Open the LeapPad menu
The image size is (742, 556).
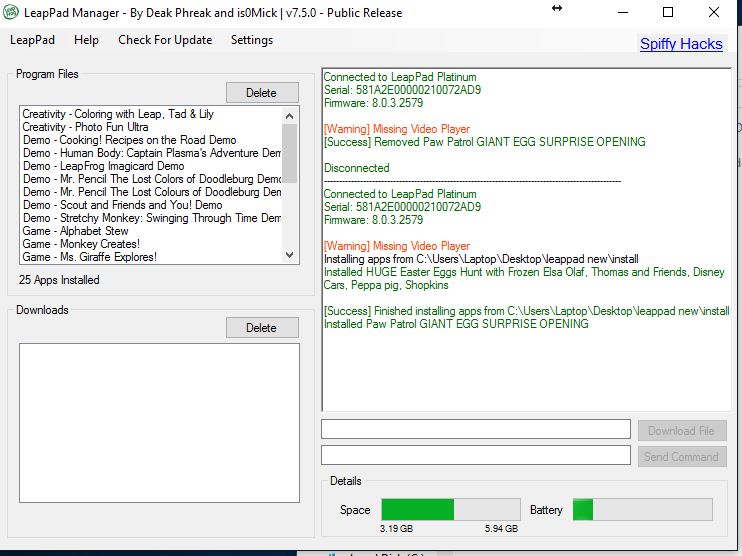32,40
